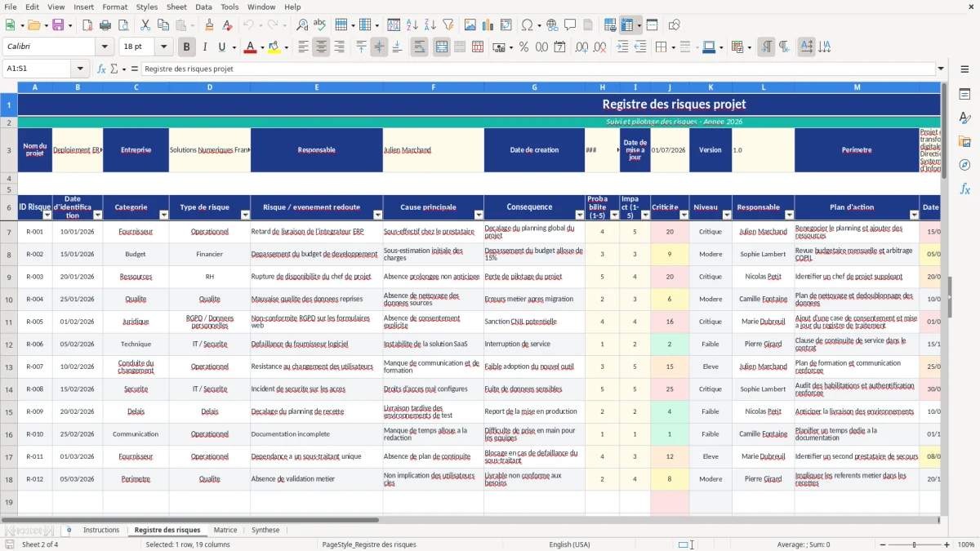
Task: Expand the font size 18 pt dropdown
Action: coord(164,47)
